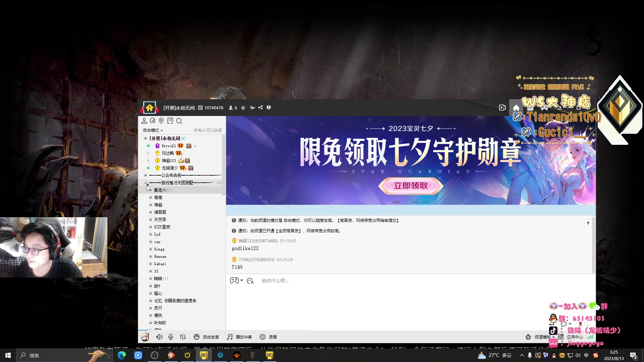Open taskbar clock showing 3:25
The image size is (644, 362).
pyautogui.click(x=614, y=355)
